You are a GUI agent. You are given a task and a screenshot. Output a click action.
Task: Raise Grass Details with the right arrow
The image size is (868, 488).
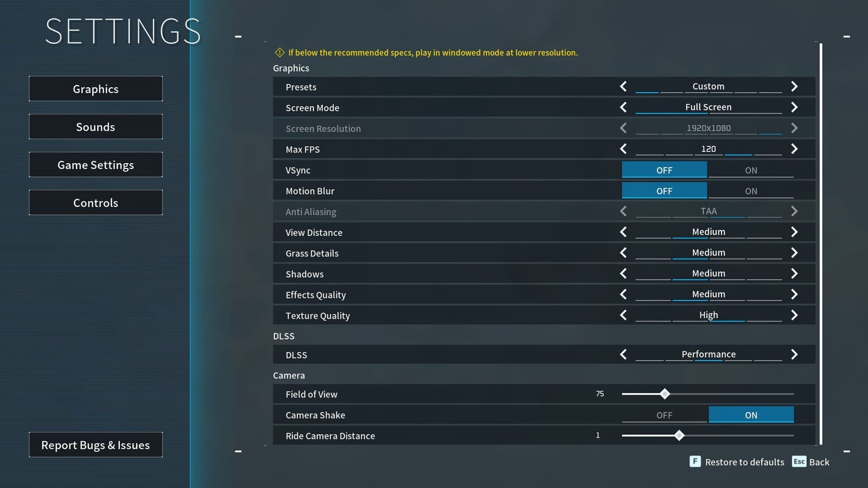794,252
